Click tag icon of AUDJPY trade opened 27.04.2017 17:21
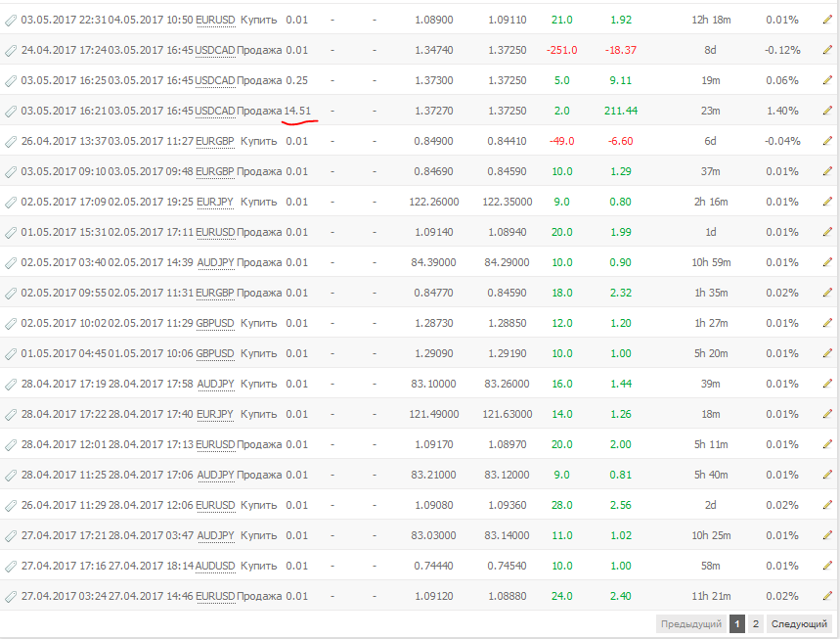This screenshot has height=639, width=840. tap(11, 536)
